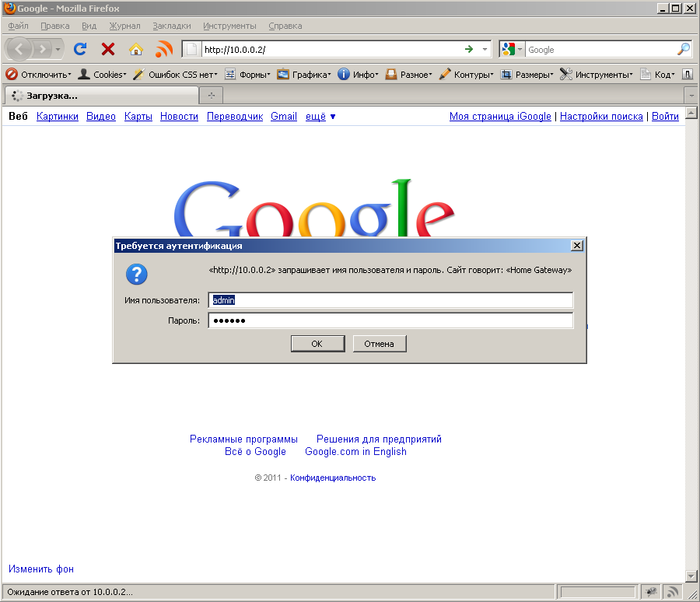Click the status bar RSS feed icon
The height and width of the screenshot is (602, 700).
pyautogui.click(x=672, y=592)
